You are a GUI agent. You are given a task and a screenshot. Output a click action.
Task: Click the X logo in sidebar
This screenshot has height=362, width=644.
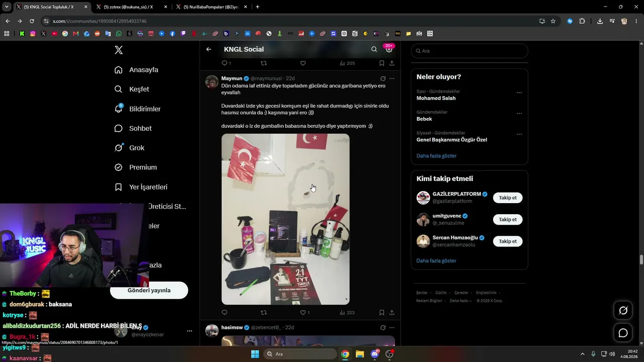point(119,50)
